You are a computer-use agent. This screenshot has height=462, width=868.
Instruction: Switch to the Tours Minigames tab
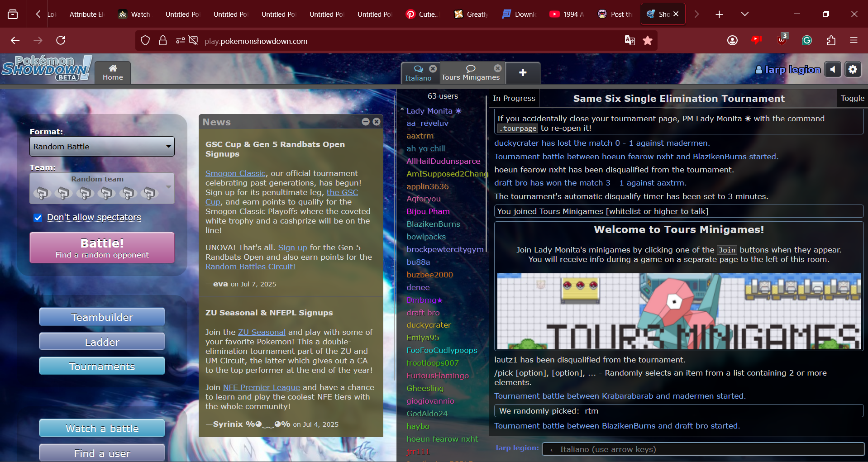pyautogui.click(x=471, y=73)
